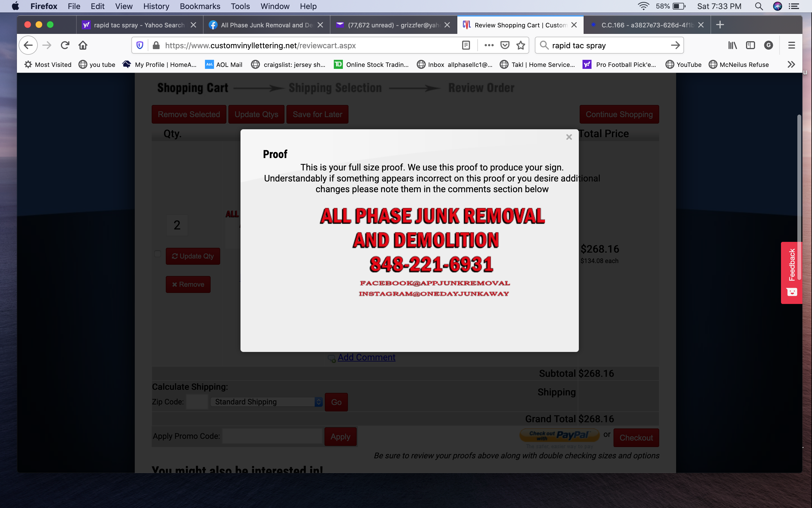Close the Proof dialog with the X
This screenshot has height=508, width=812.
[x=569, y=137]
